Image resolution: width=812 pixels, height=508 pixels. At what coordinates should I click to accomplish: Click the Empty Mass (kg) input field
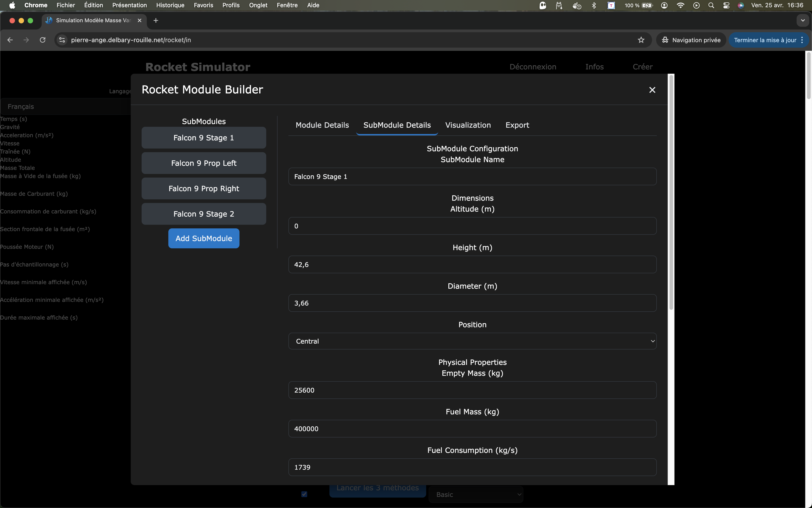[472, 390]
